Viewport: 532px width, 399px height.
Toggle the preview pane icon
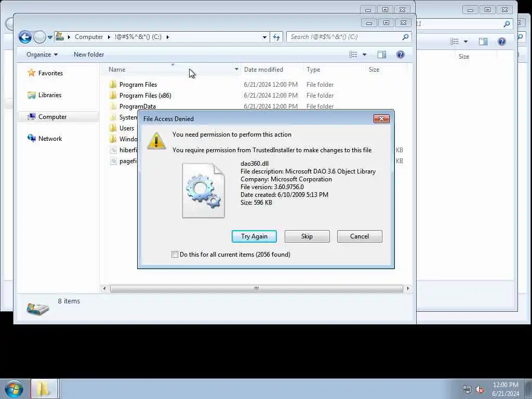click(382, 55)
